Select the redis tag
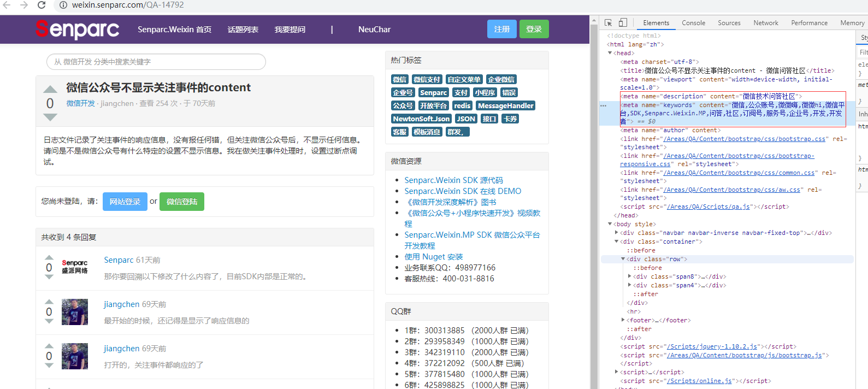This screenshot has width=868, height=389. pos(462,106)
